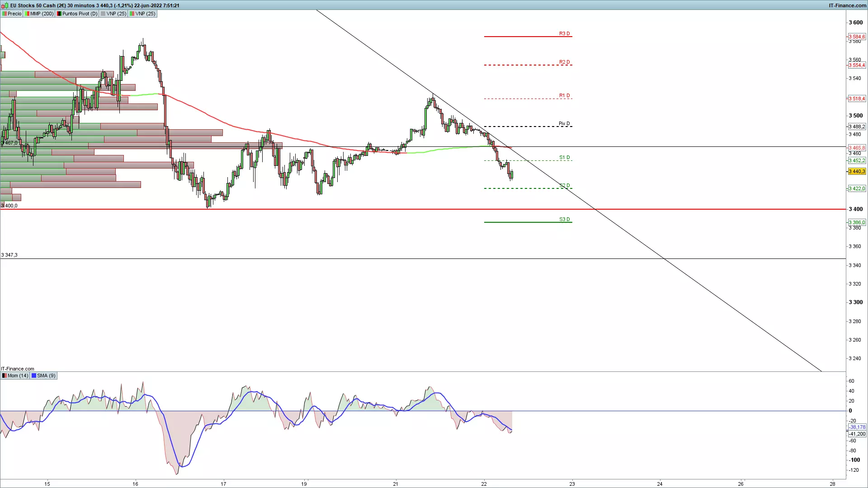Image resolution: width=868 pixels, height=488 pixels.
Task: Click the yellow 3 440,3 current price tag
Action: coord(857,171)
